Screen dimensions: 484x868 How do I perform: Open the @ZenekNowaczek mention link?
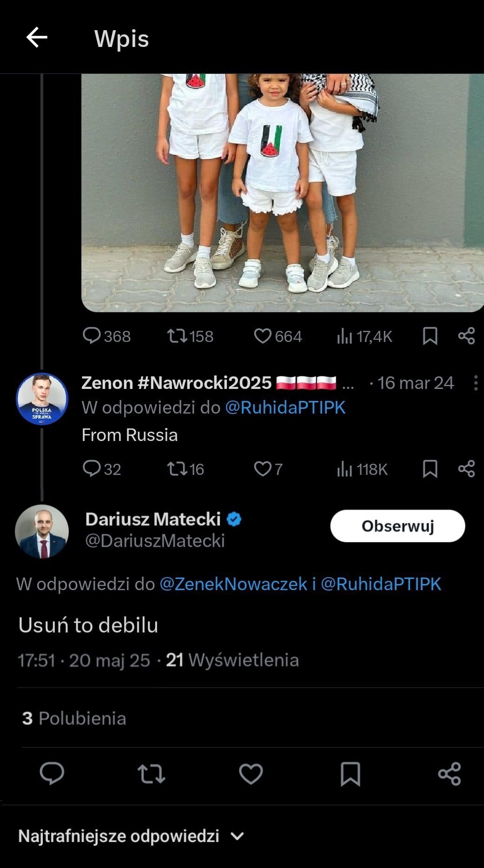pyautogui.click(x=233, y=584)
